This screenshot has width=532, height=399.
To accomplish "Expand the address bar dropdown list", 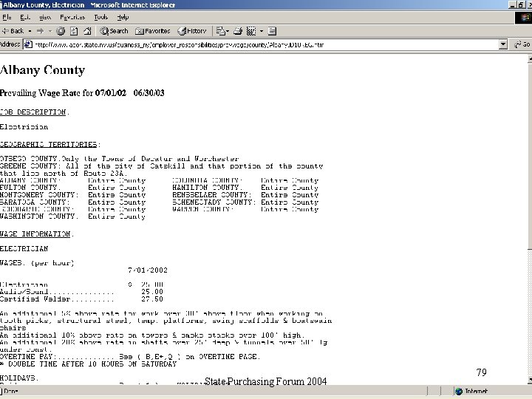I will click(x=503, y=44).
